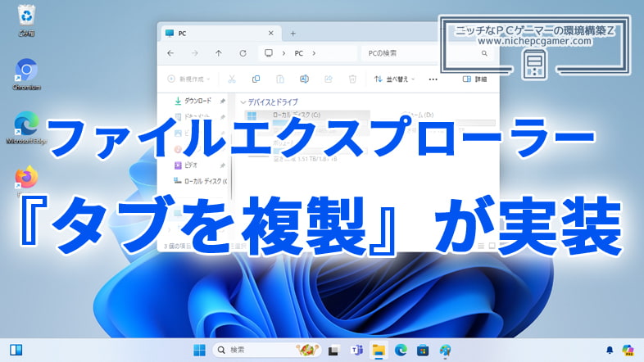Screen dimensions: 644x362
Task: Select ローカル ディスク in navigation pane
Action: 201,181
